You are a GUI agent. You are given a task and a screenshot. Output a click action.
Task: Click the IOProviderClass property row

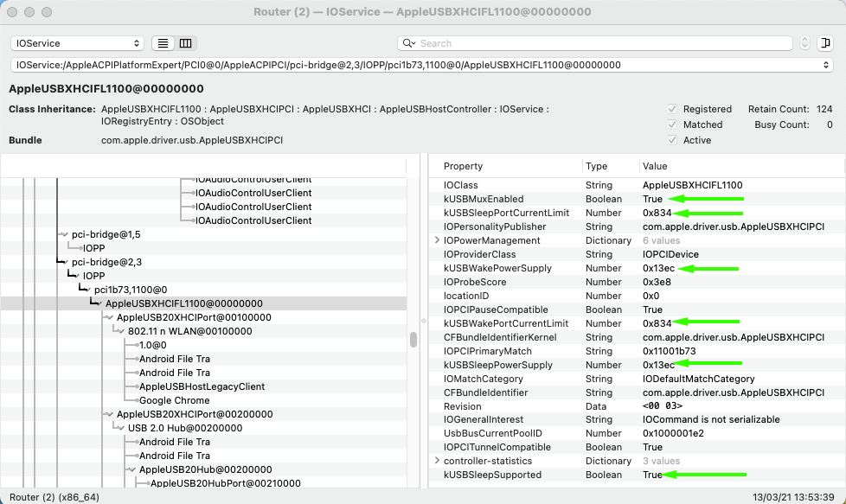[637, 254]
